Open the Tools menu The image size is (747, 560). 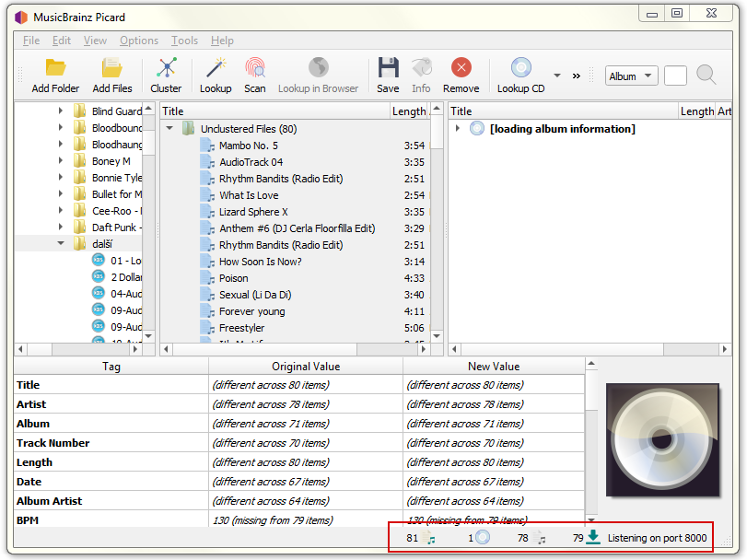point(185,41)
